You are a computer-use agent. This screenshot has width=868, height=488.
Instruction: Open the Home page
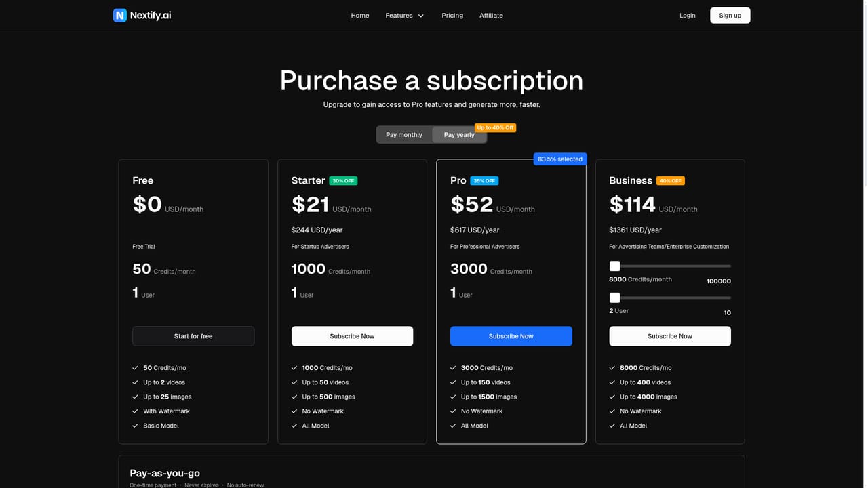(x=360, y=16)
